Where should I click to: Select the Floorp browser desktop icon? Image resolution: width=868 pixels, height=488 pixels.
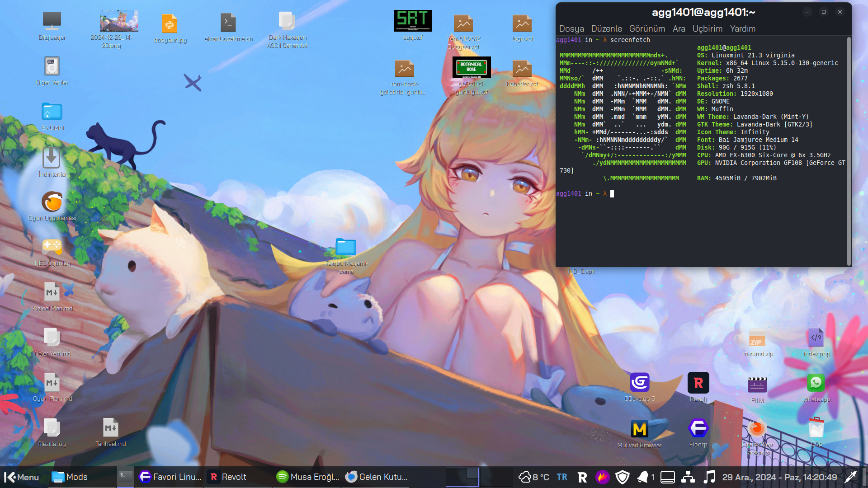click(698, 428)
